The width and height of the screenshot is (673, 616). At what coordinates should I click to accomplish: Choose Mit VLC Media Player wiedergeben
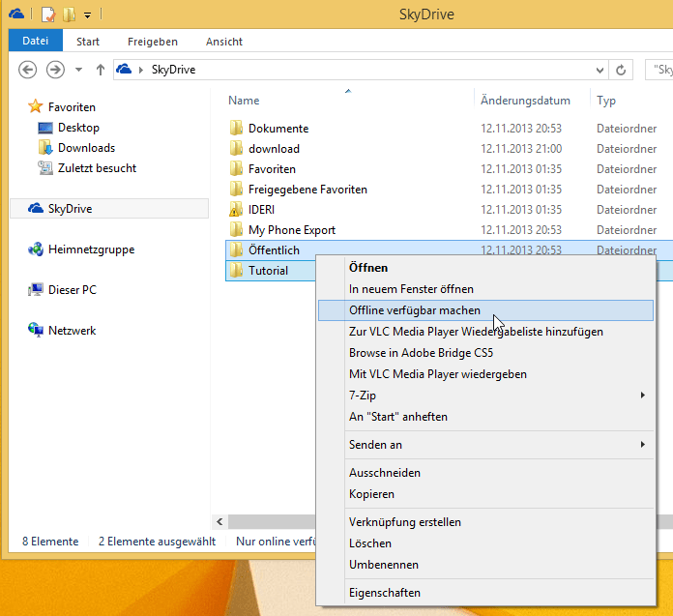pos(485,374)
